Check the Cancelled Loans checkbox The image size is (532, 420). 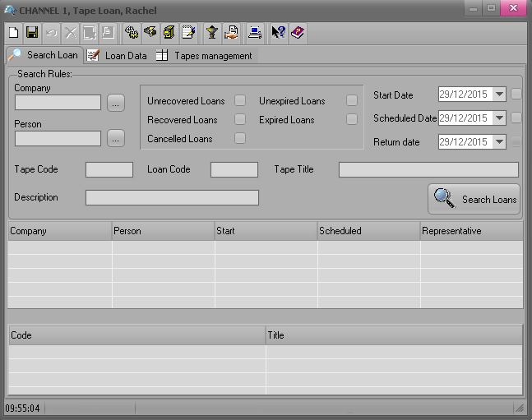click(x=240, y=139)
